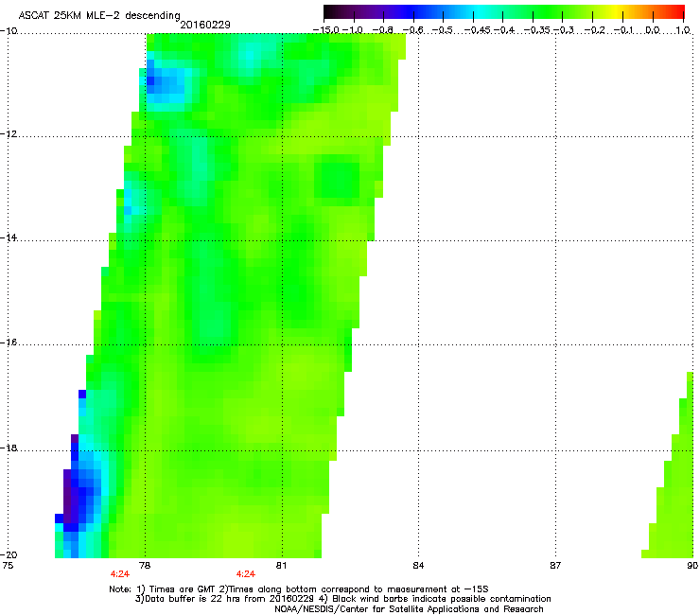This screenshot has width=700, height=615.
Task: Pick the red end of the color bar
Action: point(679,12)
